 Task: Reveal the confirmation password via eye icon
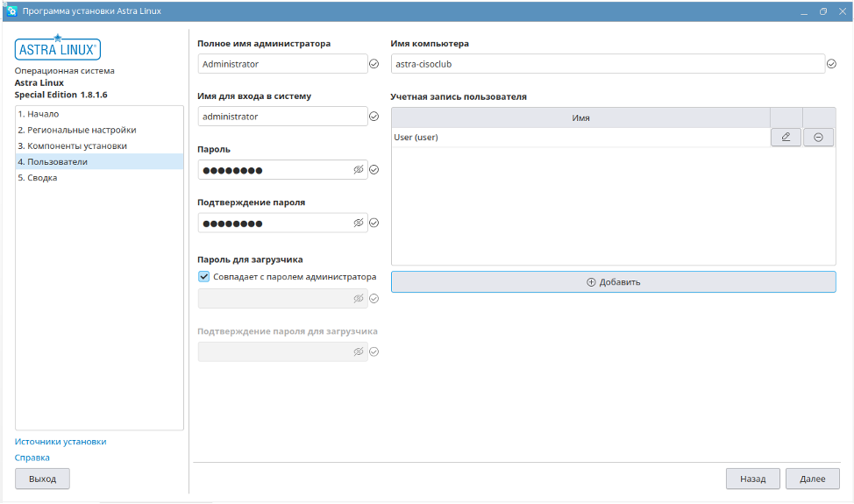point(358,223)
